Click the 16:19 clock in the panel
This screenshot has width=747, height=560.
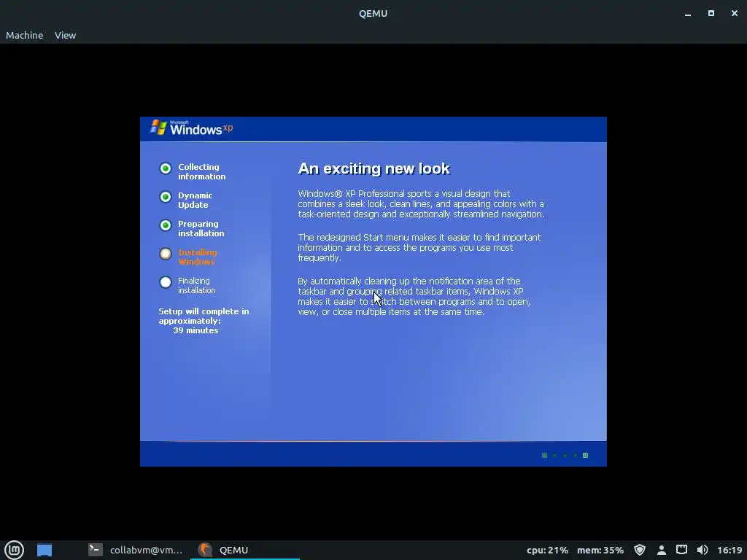[x=729, y=550]
